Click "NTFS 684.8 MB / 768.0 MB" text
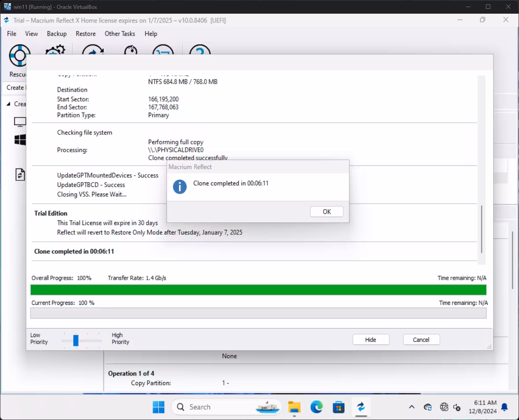The width and height of the screenshot is (519, 420). click(x=183, y=82)
